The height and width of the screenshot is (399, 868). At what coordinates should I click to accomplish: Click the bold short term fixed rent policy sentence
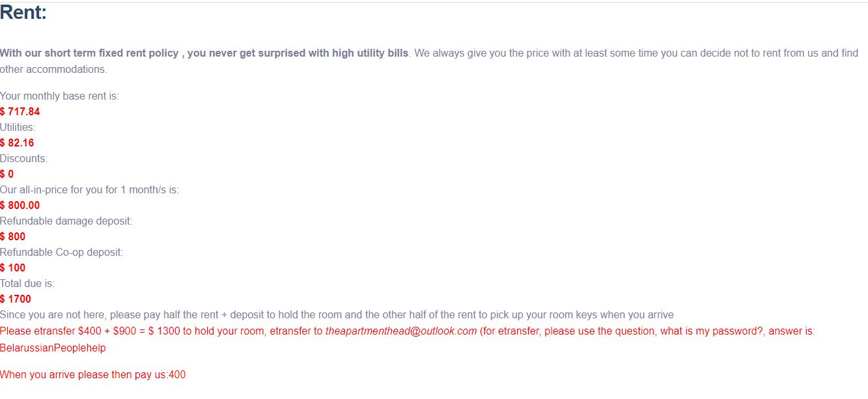[x=204, y=53]
